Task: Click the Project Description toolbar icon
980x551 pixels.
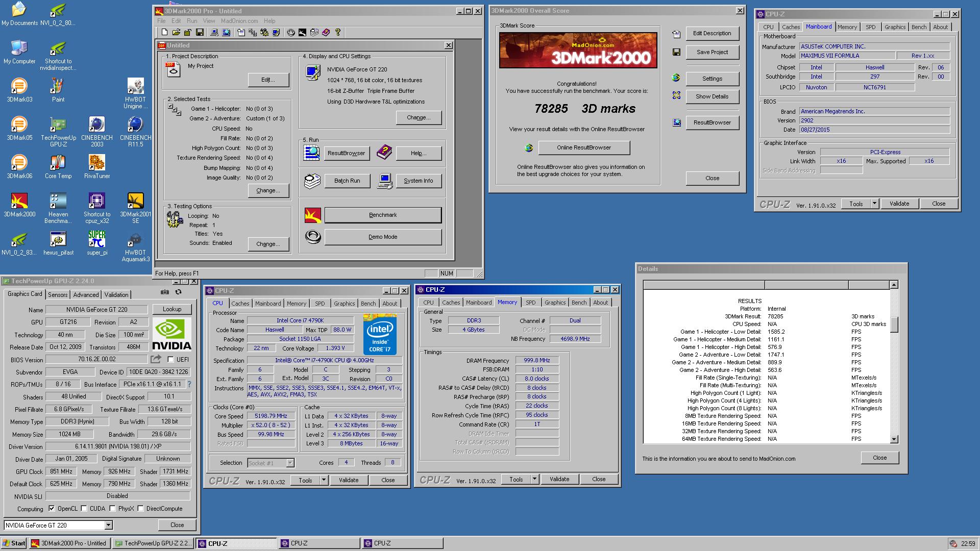Action: click(x=241, y=32)
